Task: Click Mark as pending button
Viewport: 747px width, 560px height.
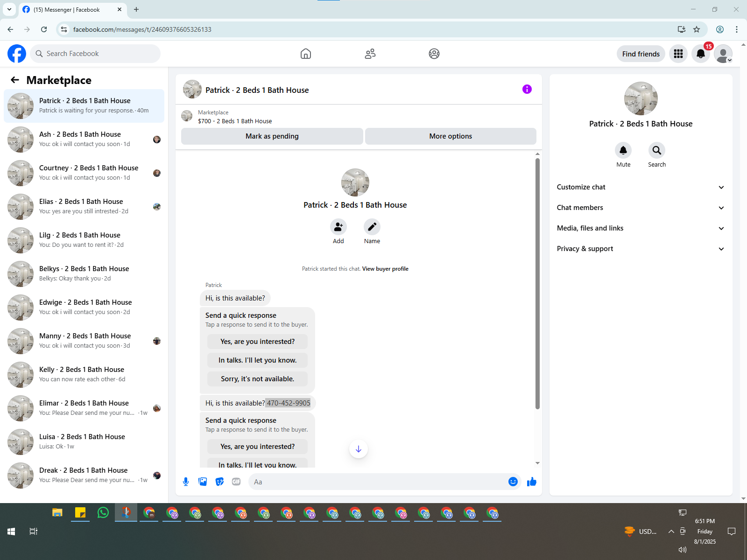Action: point(272,136)
